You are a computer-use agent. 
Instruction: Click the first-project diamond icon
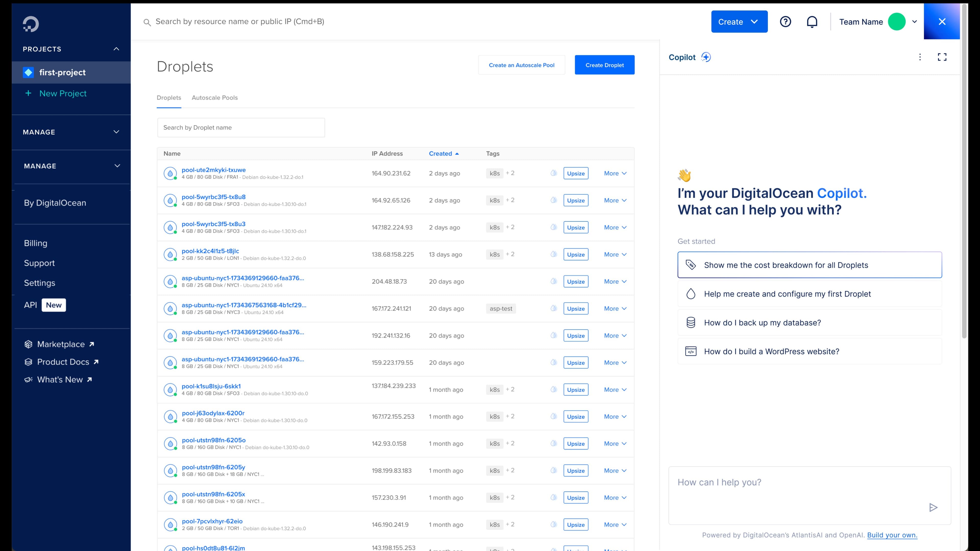click(x=28, y=72)
